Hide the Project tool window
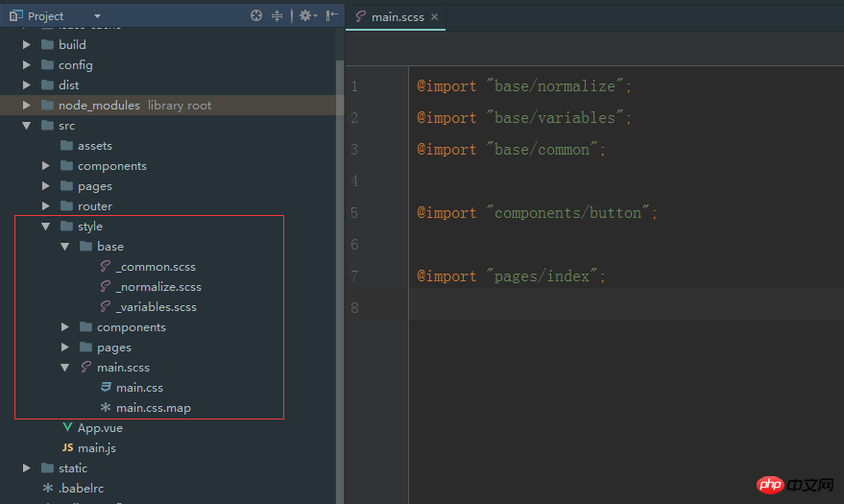This screenshot has height=504, width=844. pos(331,15)
